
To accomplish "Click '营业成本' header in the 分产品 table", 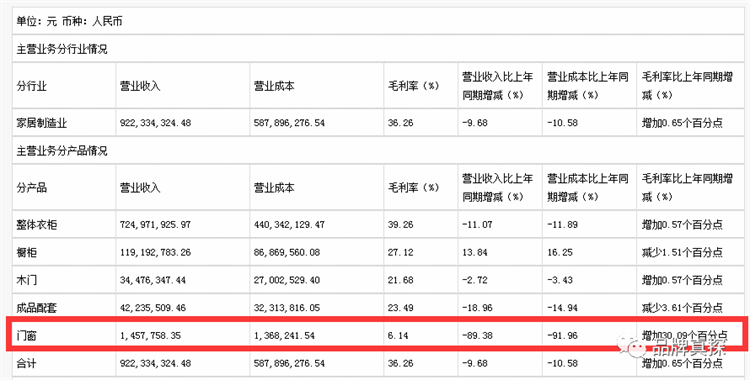I will click(x=274, y=188).
